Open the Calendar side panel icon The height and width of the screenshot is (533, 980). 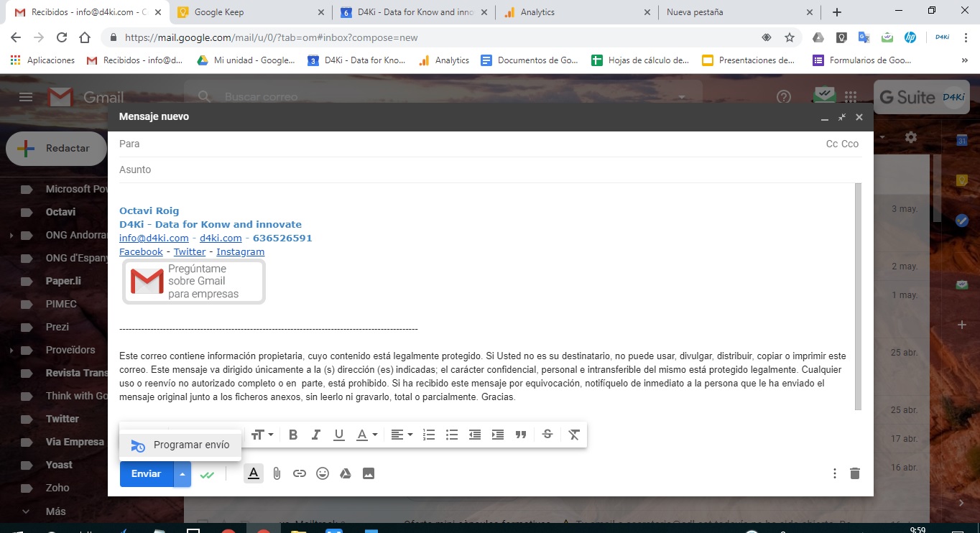962,140
